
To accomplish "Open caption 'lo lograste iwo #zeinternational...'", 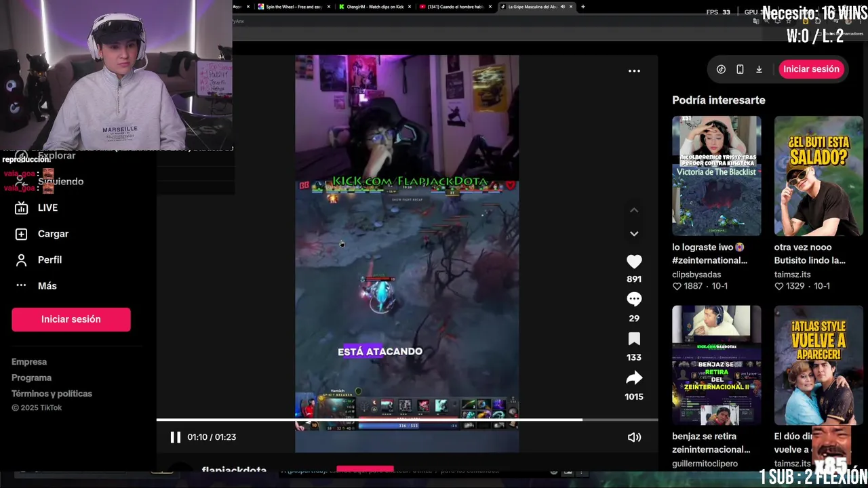I will [x=710, y=253].
